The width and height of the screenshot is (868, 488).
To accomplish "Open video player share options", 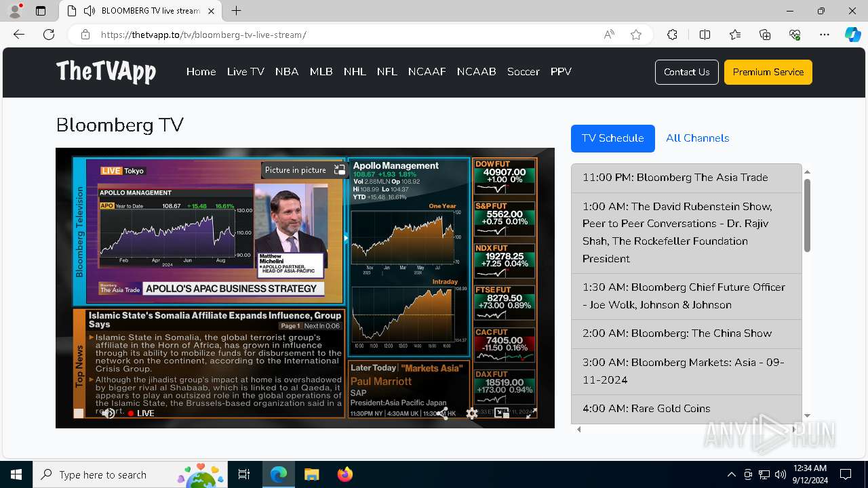I will click(x=442, y=413).
